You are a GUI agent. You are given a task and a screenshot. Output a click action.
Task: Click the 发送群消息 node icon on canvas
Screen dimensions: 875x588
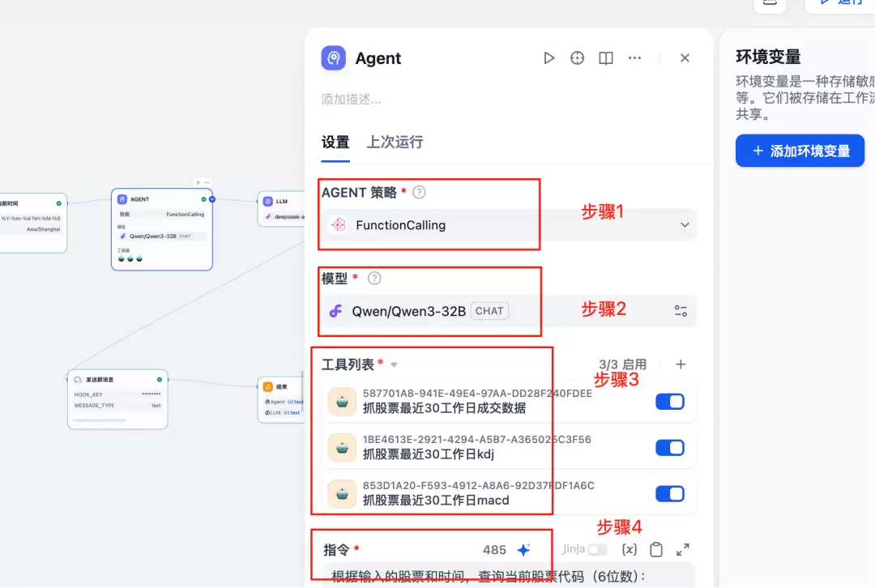78,379
